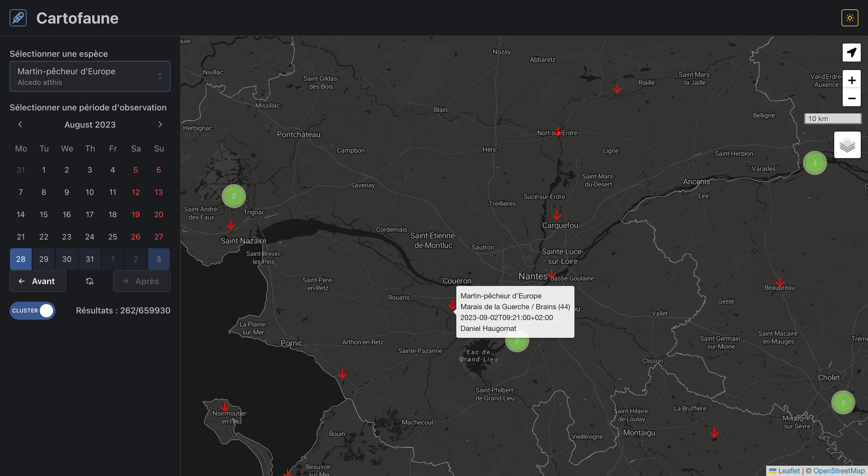Click the geolocation arrow button on the map
The width and height of the screenshot is (868, 476).
point(852,53)
